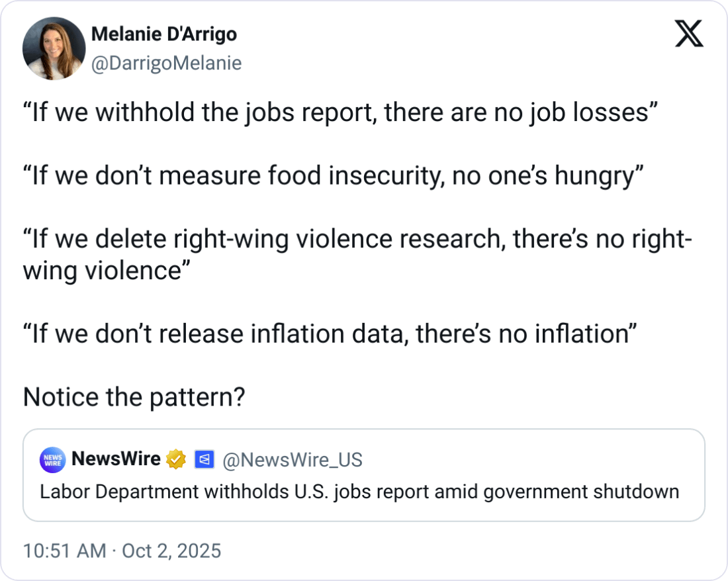This screenshot has height=581, width=728.
Task: Click the "withhold the jobs report" line
Action: pyautogui.click(x=340, y=112)
